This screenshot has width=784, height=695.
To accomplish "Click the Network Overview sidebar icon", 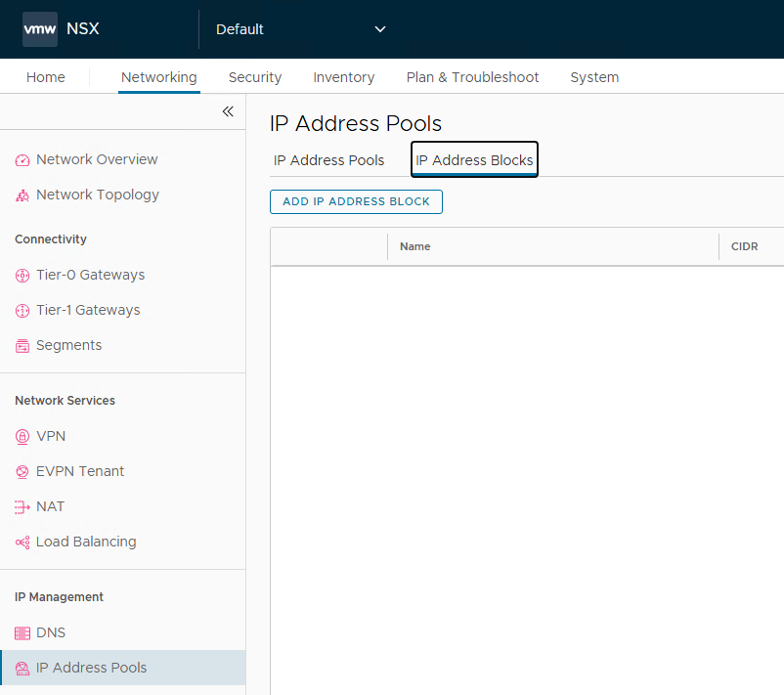I will (22, 160).
